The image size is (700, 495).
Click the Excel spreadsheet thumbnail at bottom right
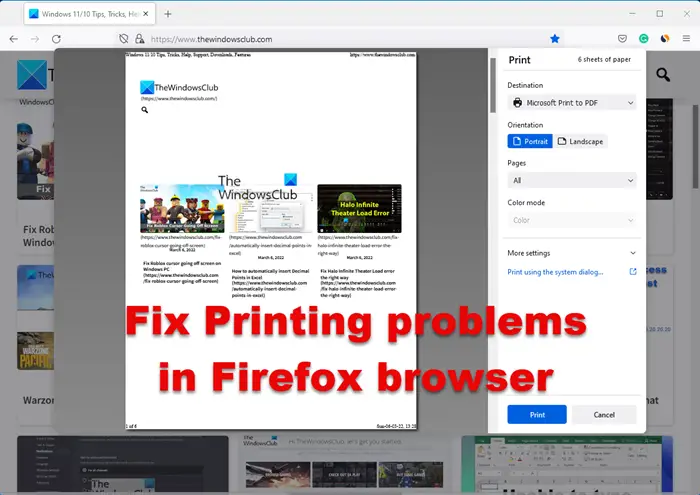pyautogui.click(x=567, y=464)
